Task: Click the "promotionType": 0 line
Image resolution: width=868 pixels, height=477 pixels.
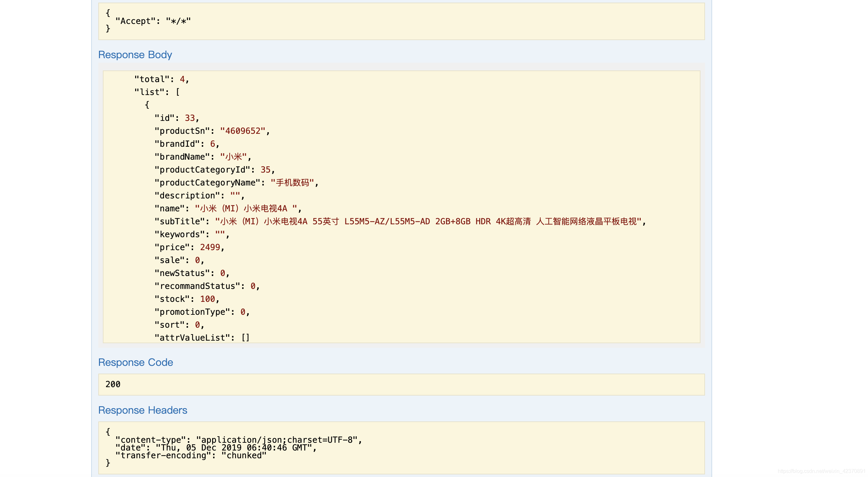Action: [x=202, y=312]
